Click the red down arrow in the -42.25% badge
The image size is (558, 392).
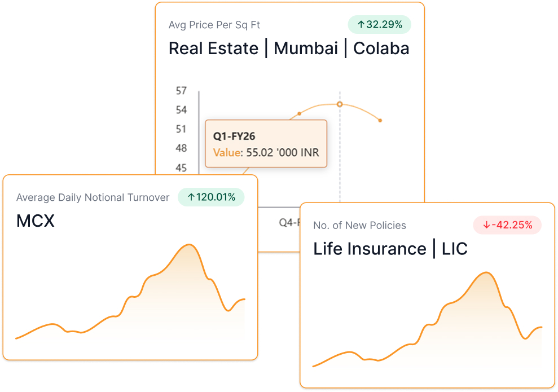click(486, 226)
